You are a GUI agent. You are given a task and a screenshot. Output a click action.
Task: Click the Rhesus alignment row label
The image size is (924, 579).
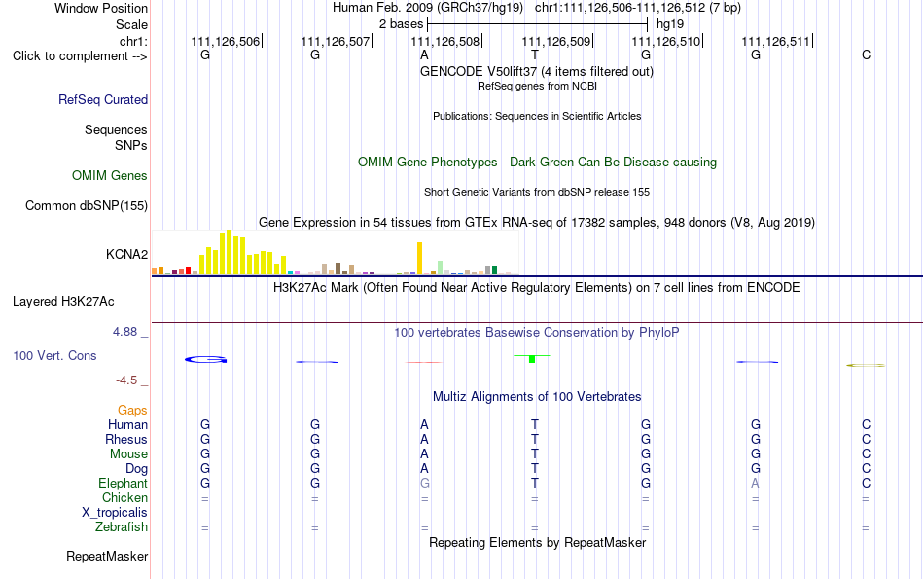click(x=126, y=440)
